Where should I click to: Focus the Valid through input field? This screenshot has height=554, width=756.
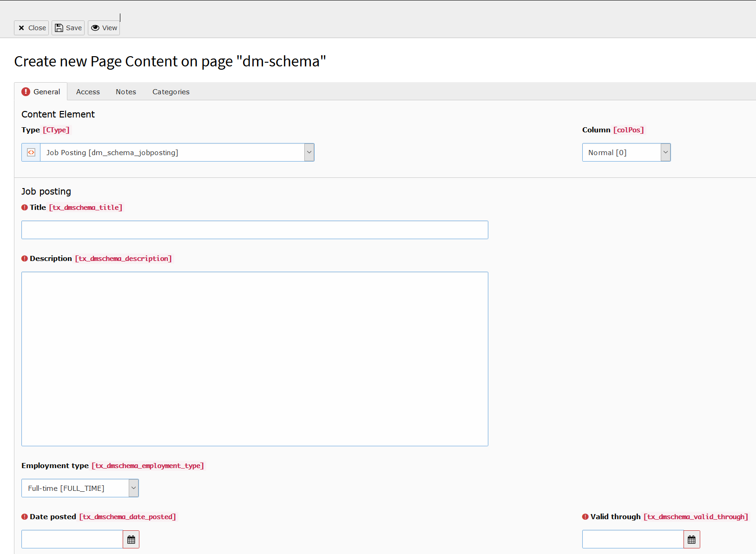click(633, 539)
